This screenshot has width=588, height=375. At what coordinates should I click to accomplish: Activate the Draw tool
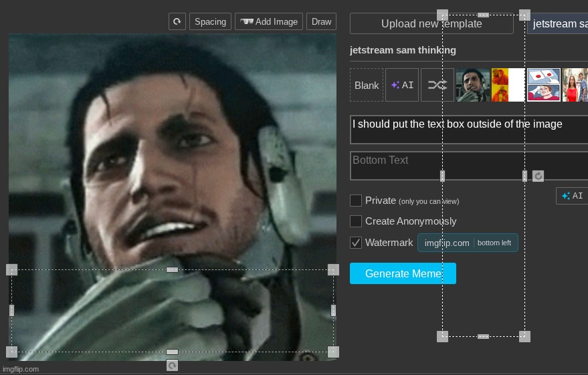click(321, 22)
